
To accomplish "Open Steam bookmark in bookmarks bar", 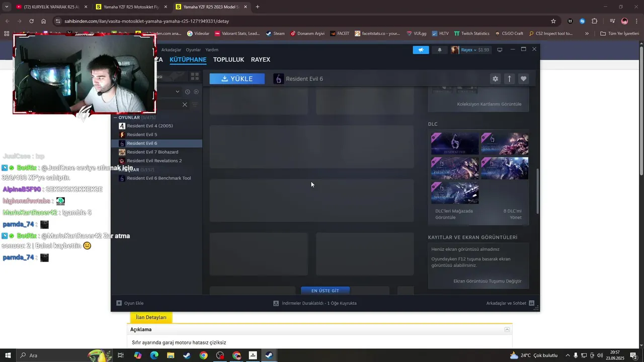I will (x=275, y=34).
